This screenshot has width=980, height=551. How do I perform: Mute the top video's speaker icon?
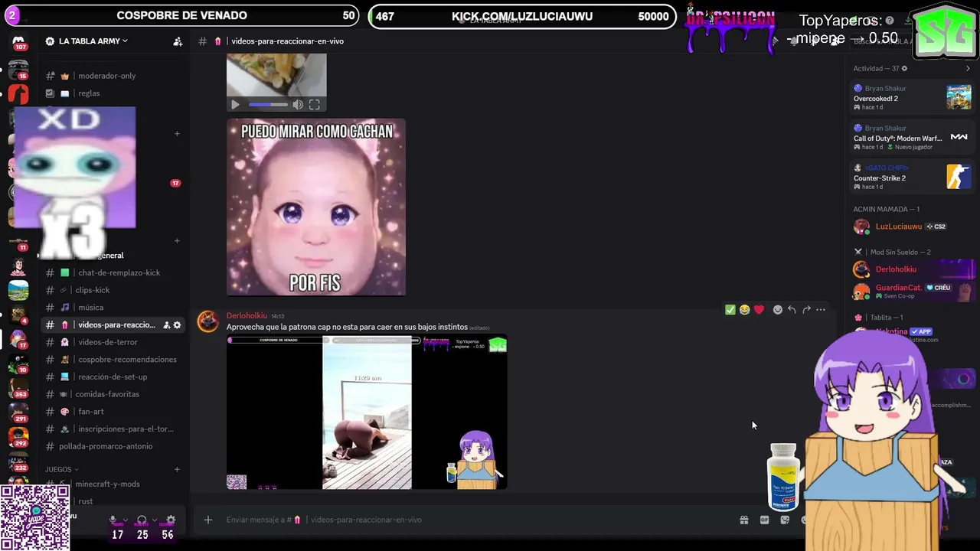point(298,105)
